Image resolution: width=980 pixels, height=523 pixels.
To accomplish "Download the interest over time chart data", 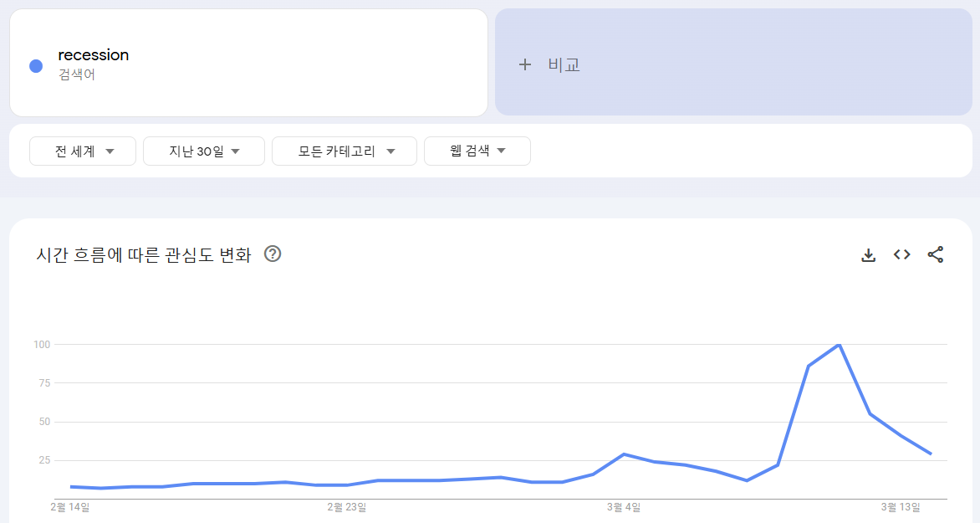I will pos(868,255).
